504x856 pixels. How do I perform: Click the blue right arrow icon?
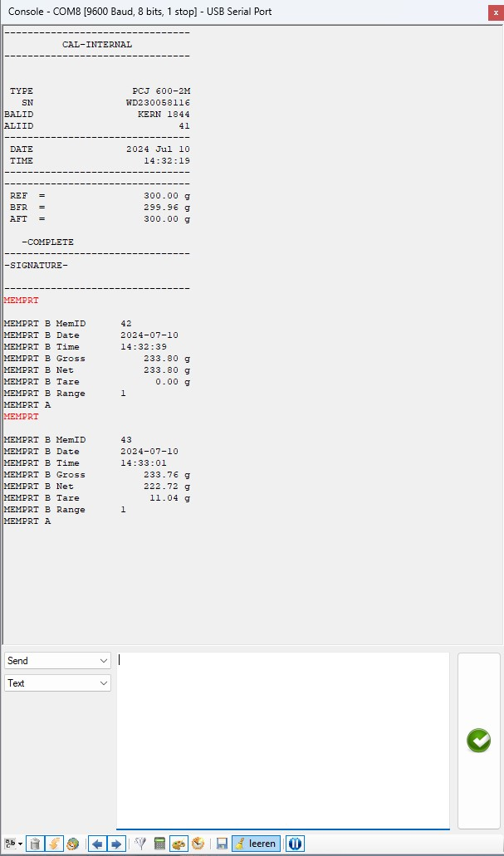pos(116,844)
